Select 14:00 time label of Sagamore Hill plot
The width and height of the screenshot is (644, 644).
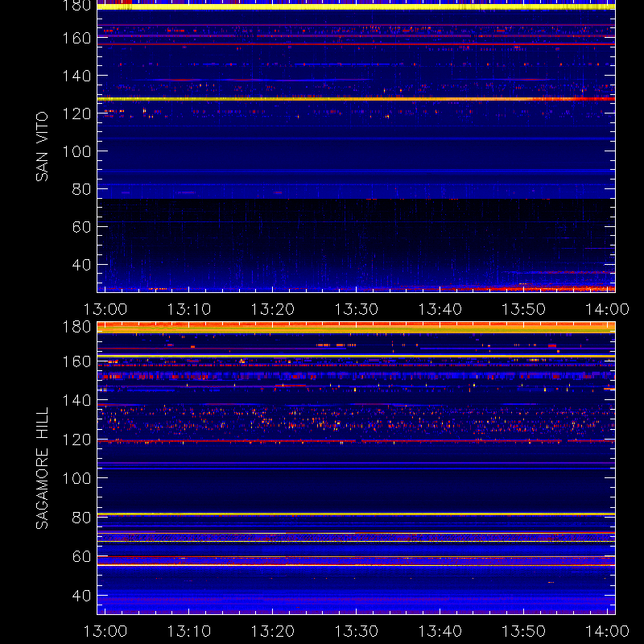[608, 631]
